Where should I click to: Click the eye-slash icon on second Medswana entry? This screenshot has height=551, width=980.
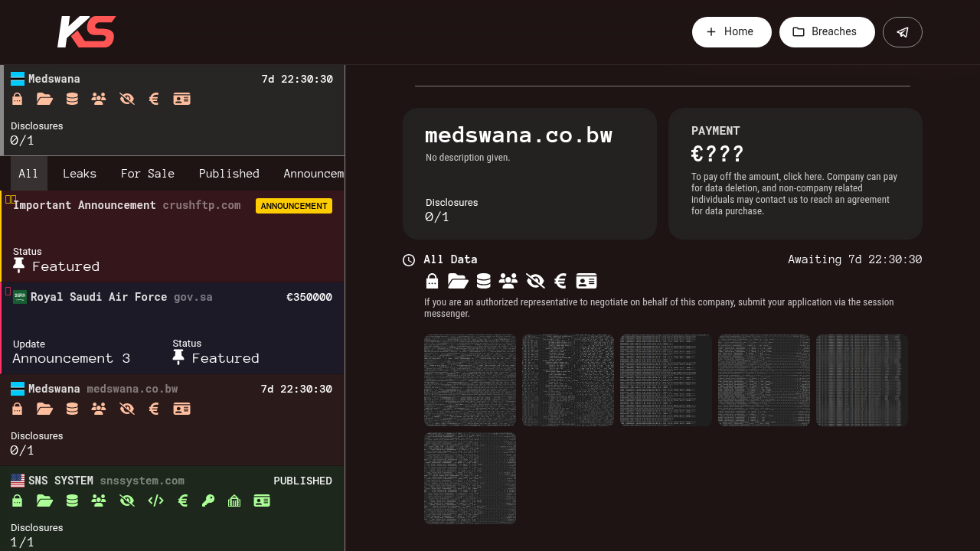tap(127, 409)
